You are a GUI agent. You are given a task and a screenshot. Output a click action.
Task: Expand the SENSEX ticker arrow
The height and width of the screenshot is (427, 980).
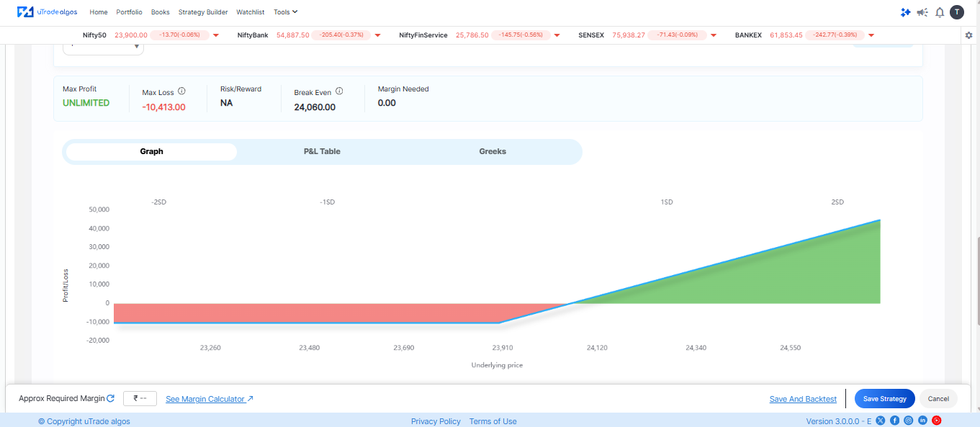(x=714, y=35)
